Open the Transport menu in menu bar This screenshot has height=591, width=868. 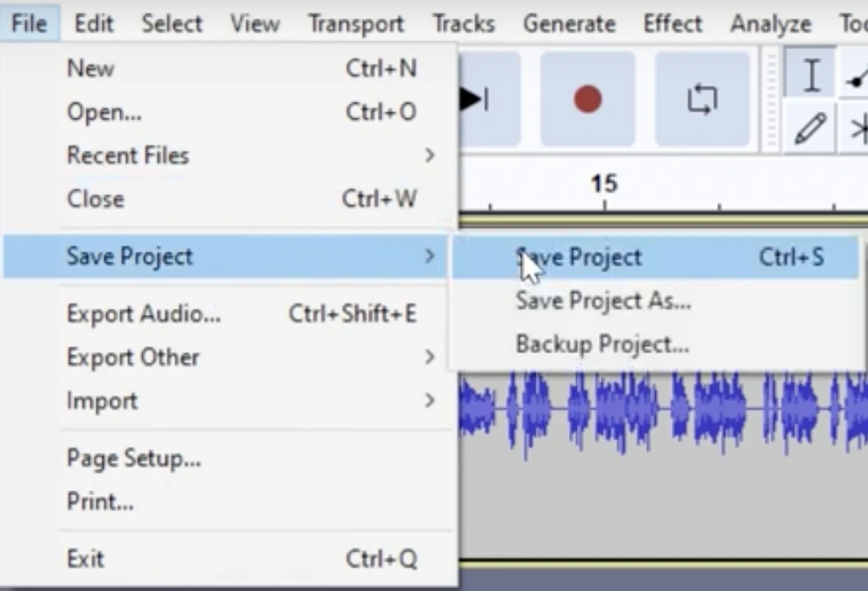(355, 23)
